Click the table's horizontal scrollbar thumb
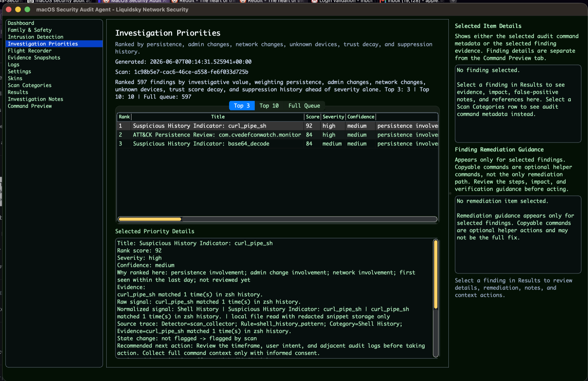The height and width of the screenshot is (381, 588). tap(150, 219)
